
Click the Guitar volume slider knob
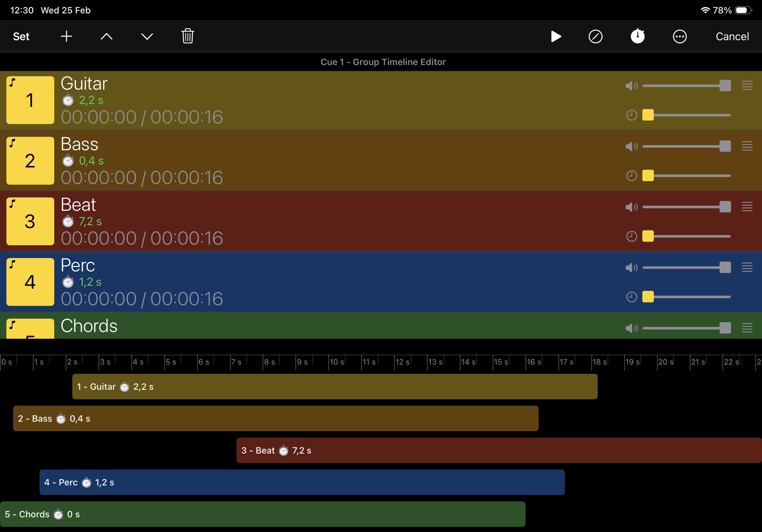(725, 85)
